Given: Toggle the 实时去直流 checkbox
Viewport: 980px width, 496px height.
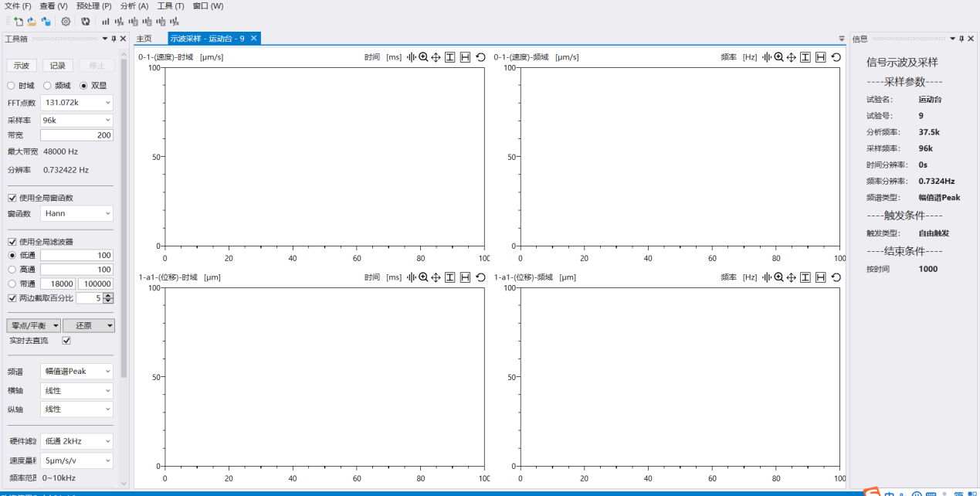Looking at the screenshot, I should click(x=66, y=341).
